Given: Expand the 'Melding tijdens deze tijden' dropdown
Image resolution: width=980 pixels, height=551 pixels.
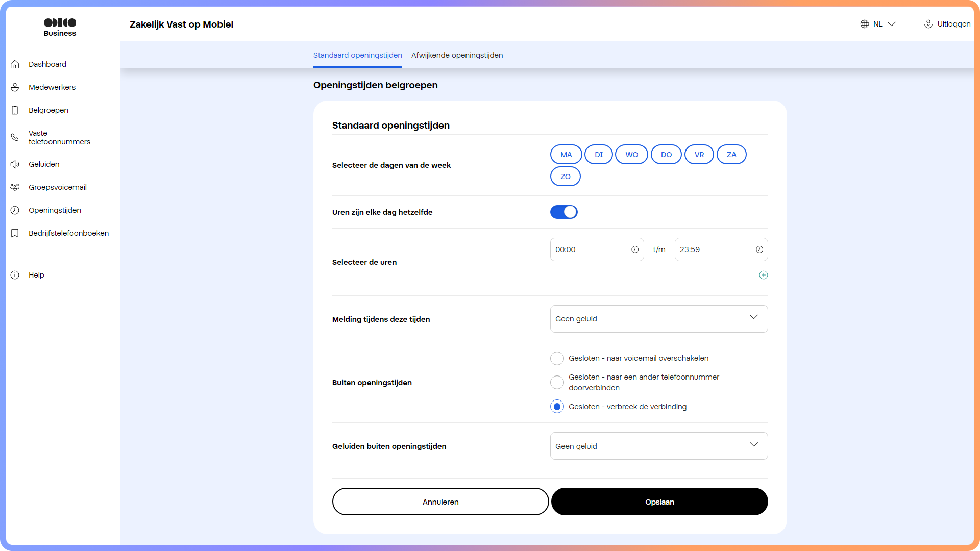Looking at the screenshot, I should pyautogui.click(x=658, y=319).
